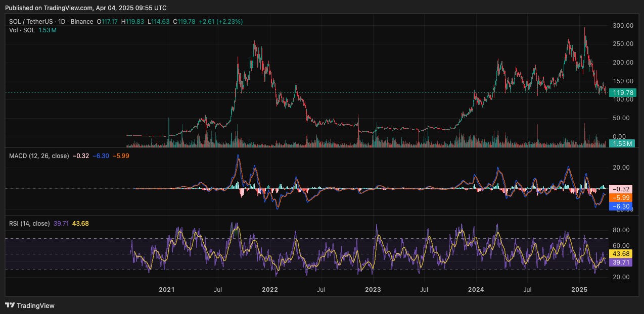Click the 300.00 price axis label
The image size is (644, 314).
click(x=622, y=25)
